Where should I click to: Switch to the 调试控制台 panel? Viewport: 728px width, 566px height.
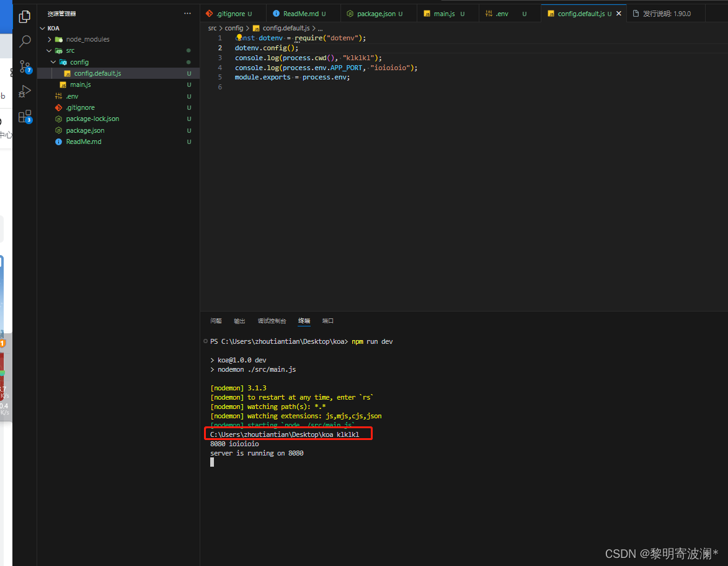click(x=272, y=321)
